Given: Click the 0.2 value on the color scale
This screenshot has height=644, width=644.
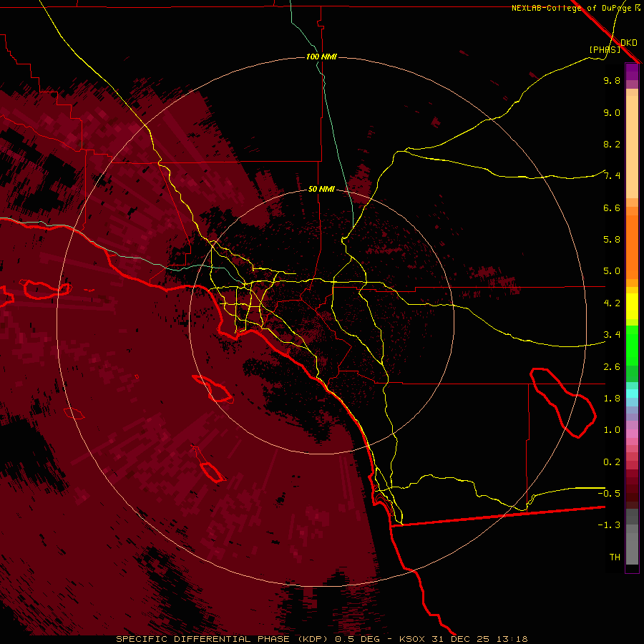Looking at the screenshot, I should [x=612, y=462].
